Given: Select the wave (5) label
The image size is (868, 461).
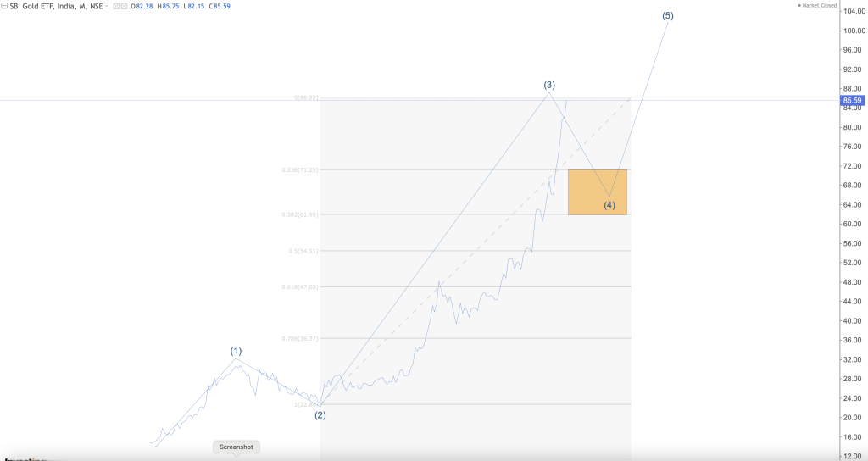Looking at the screenshot, I should [668, 16].
